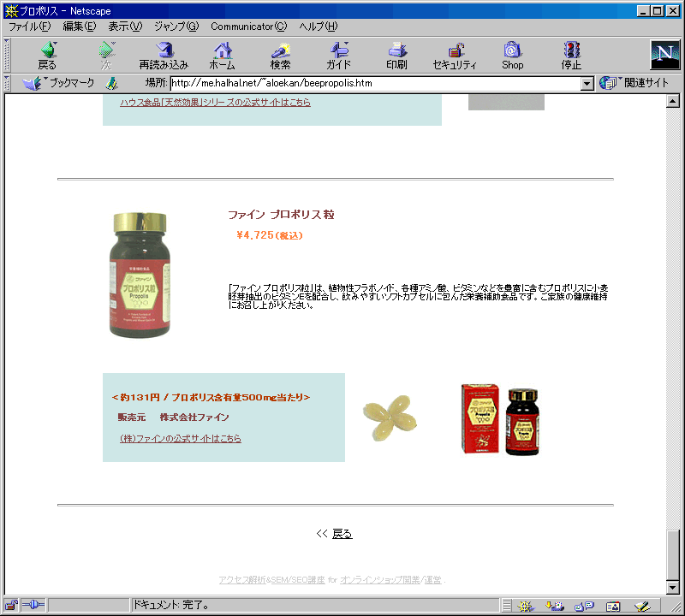This screenshot has height=616, width=685.
Task: Click the propolis bottle product image
Action: (140, 275)
